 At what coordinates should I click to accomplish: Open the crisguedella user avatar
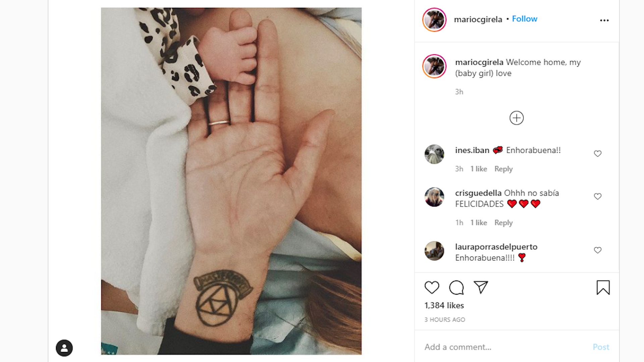click(434, 197)
